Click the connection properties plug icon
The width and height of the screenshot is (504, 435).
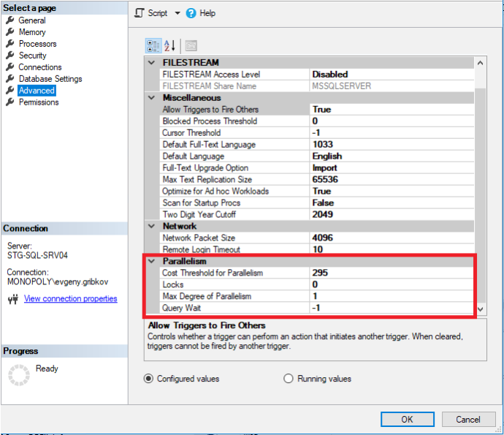pos(13,299)
